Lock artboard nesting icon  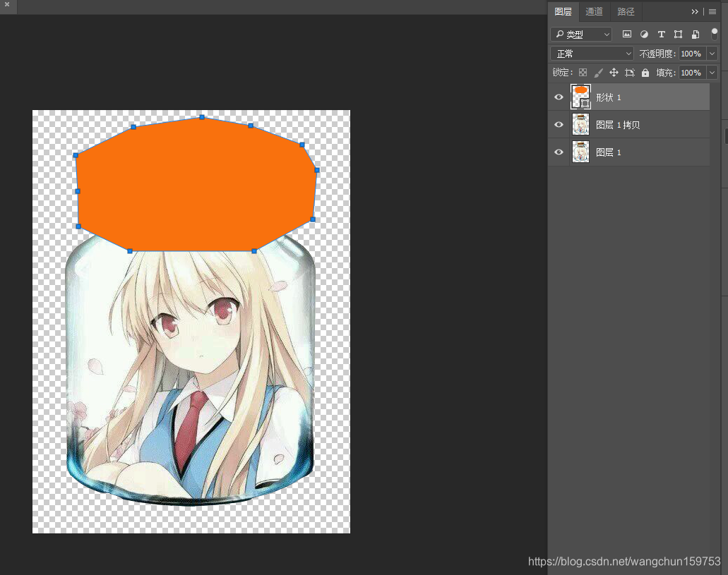[x=630, y=73]
